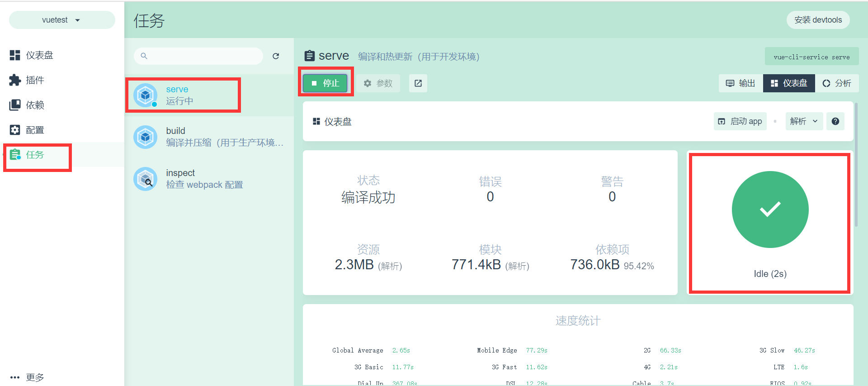The image size is (868, 386).
Task: Stop the running serve task
Action: tap(325, 83)
